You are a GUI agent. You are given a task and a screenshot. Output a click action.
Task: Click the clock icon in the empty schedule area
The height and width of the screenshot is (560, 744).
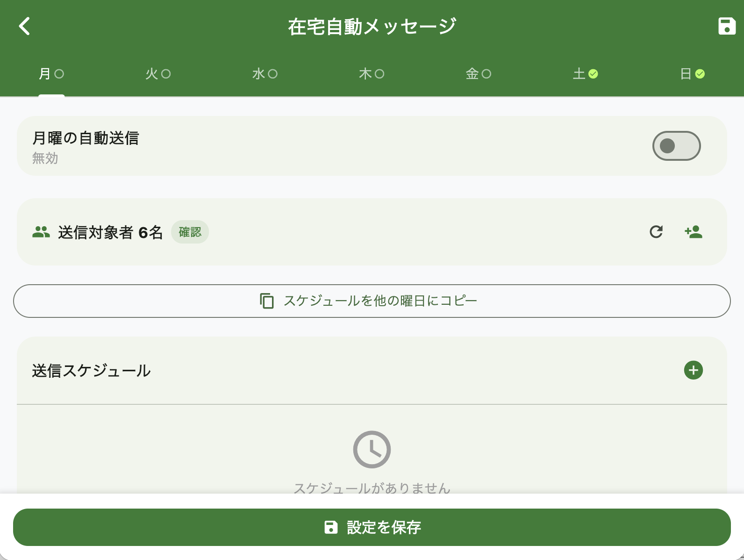point(372,448)
